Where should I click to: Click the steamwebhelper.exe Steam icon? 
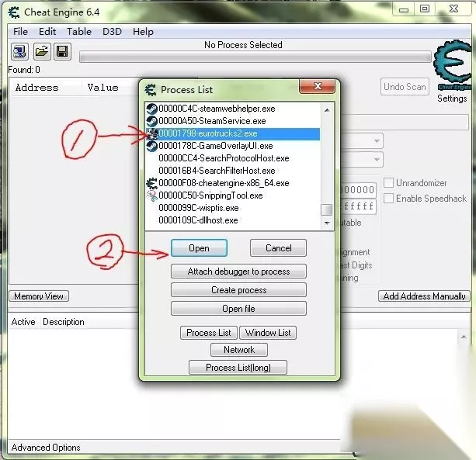(151, 109)
